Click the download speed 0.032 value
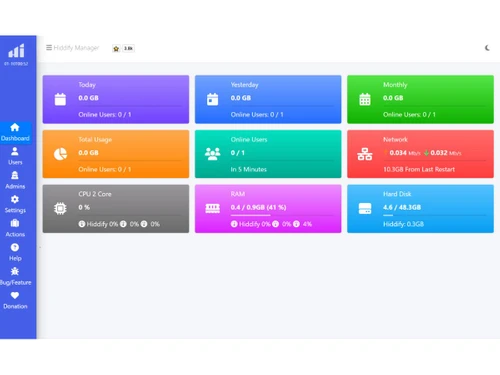 (439, 153)
